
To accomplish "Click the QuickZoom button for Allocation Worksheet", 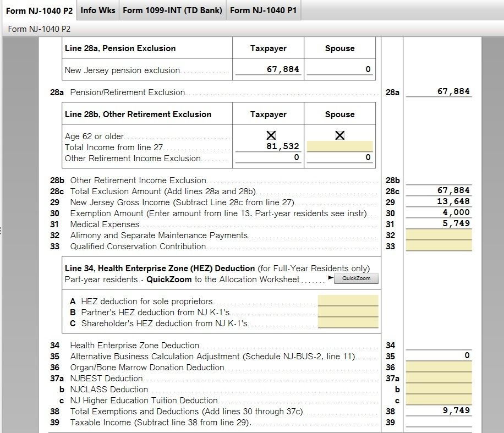I will pos(356,278).
